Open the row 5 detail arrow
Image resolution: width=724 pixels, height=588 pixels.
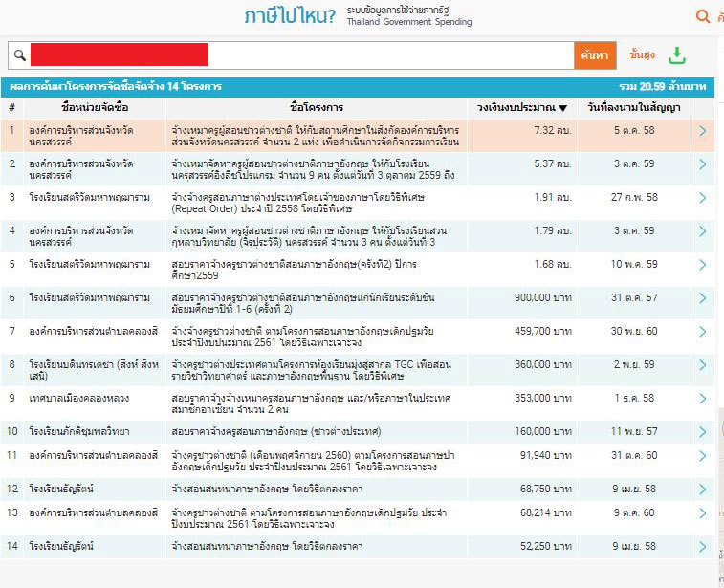click(x=703, y=264)
